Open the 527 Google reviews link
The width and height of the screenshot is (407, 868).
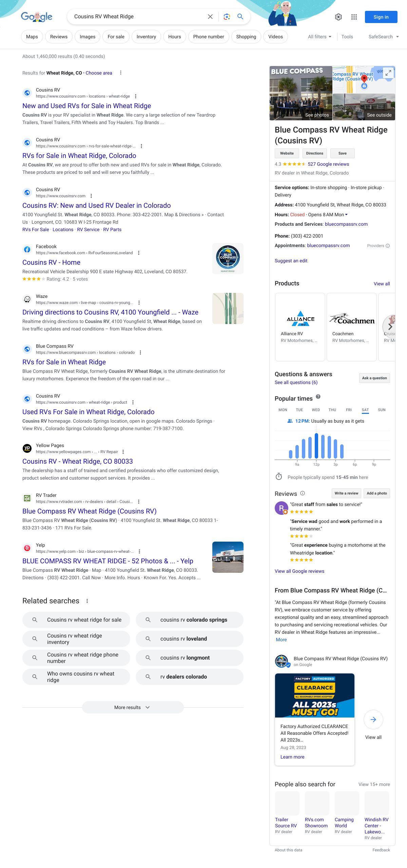[x=328, y=164]
